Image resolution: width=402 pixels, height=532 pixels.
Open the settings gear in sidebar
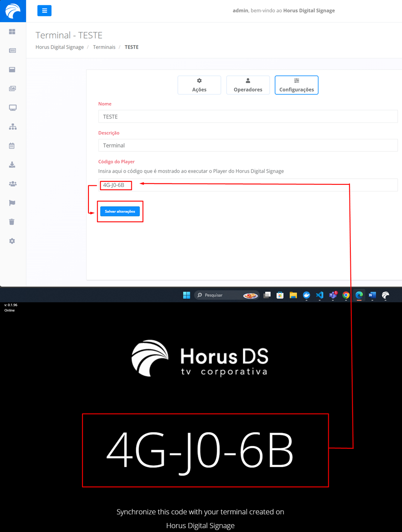pos(12,241)
